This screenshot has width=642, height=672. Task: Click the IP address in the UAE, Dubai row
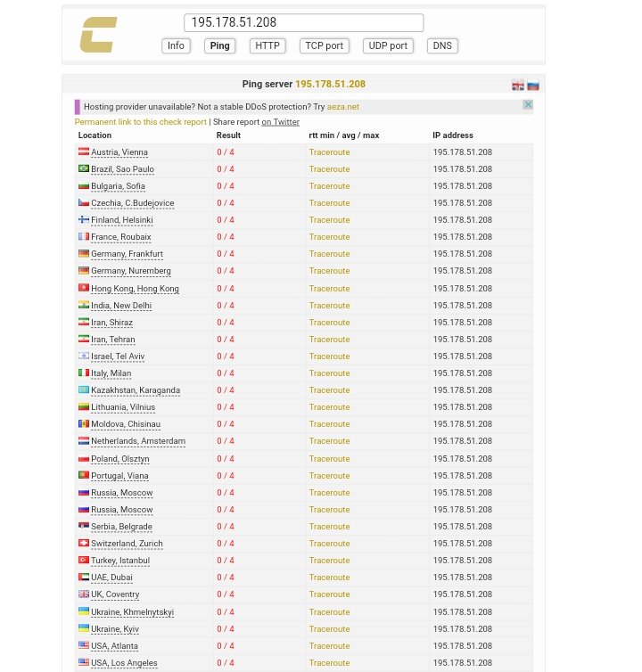pyautogui.click(x=462, y=578)
